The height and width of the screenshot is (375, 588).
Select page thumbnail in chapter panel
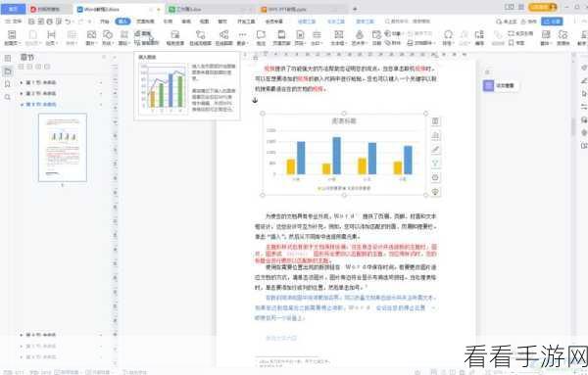[x=63, y=148]
